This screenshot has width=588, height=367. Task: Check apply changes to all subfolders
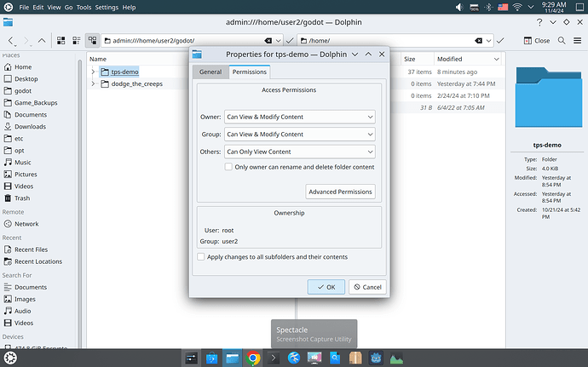(x=201, y=257)
